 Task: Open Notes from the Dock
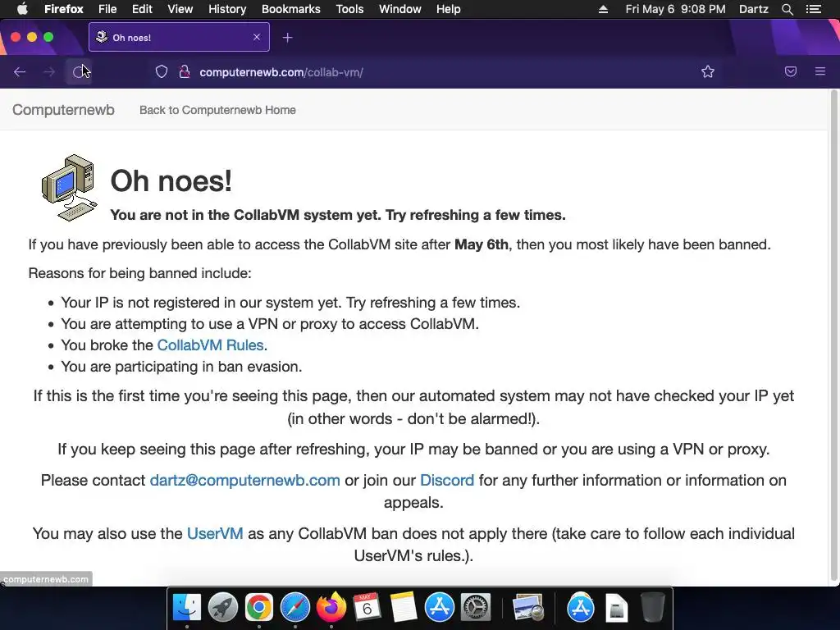(404, 608)
